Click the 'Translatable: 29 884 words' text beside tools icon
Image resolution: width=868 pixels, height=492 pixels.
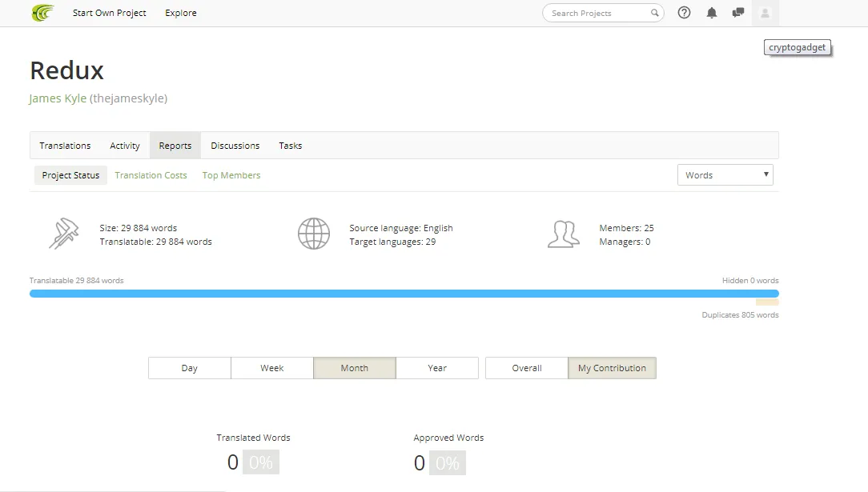click(x=155, y=242)
